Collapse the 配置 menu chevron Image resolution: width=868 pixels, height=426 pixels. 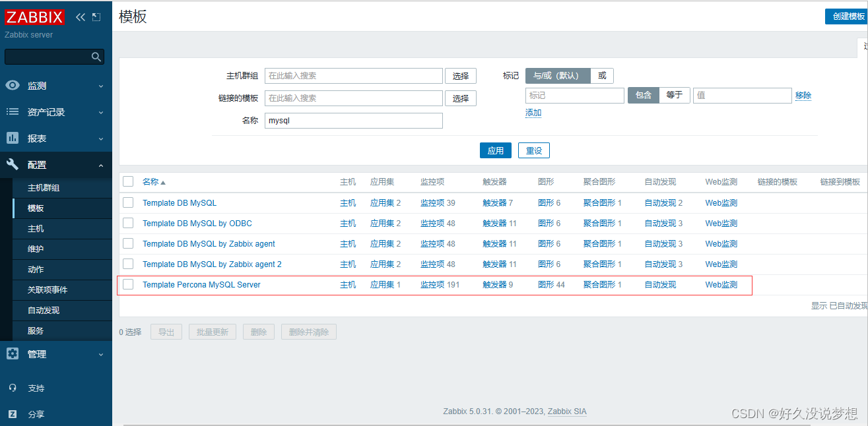tap(101, 165)
